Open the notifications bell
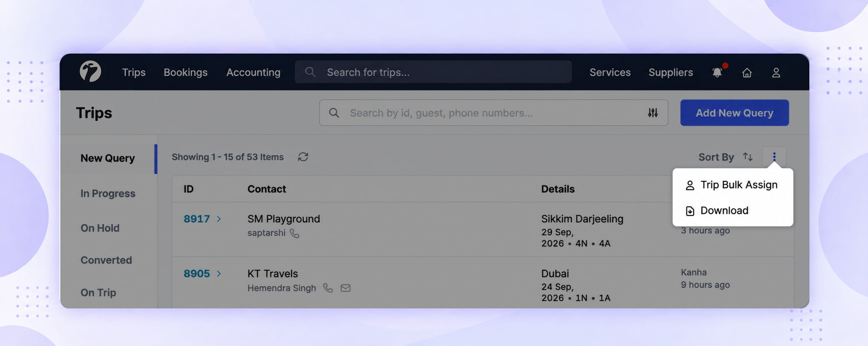This screenshot has width=868, height=346. click(717, 72)
